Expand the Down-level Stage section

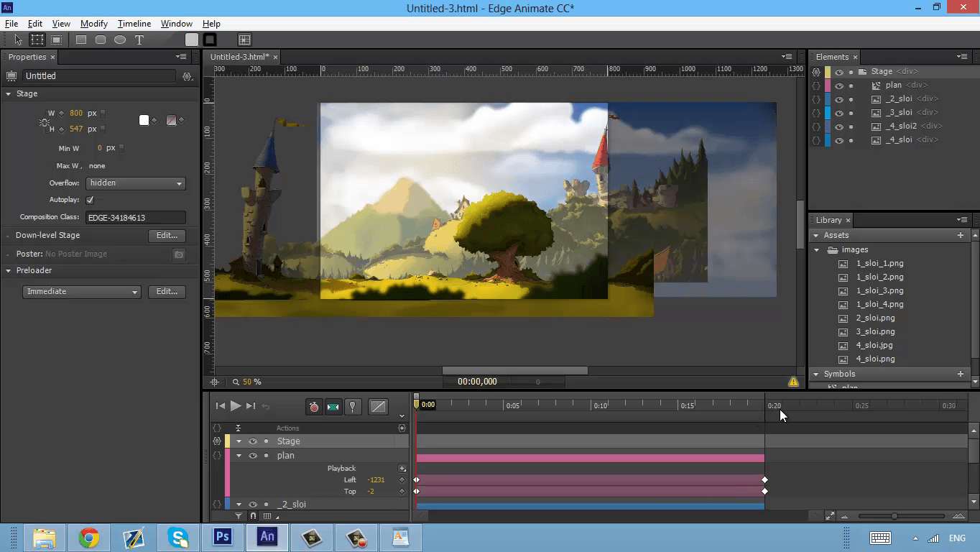point(9,236)
